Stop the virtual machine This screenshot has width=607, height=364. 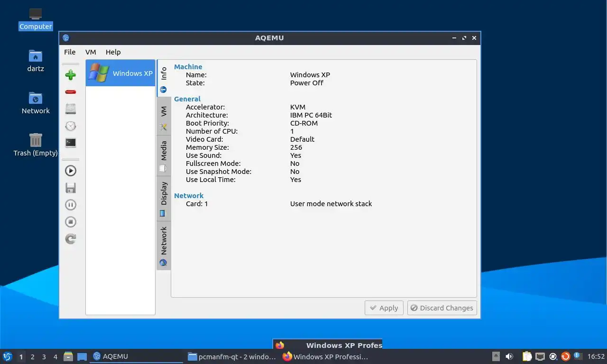(71, 222)
